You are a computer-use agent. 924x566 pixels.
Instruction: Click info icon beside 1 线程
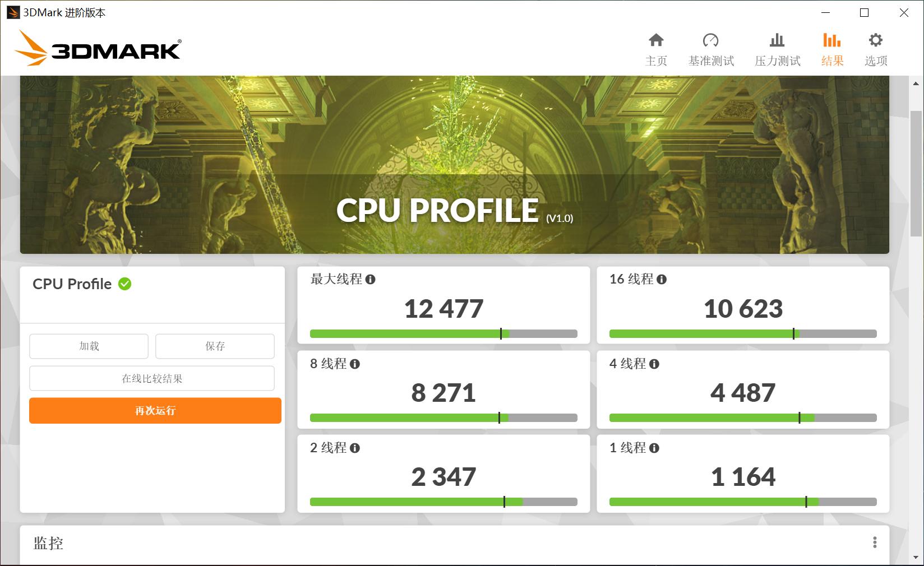pyautogui.click(x=654, y=448)
